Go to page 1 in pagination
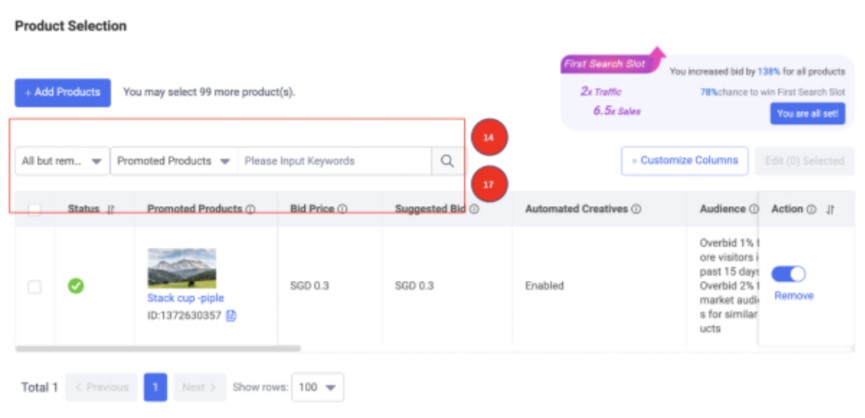 [155, 387]
